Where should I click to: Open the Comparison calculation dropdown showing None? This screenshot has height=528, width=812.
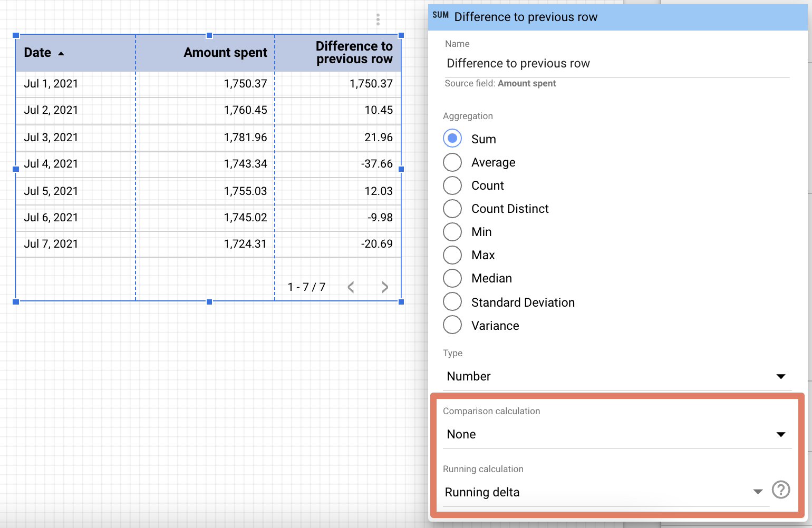coord(617,434)
